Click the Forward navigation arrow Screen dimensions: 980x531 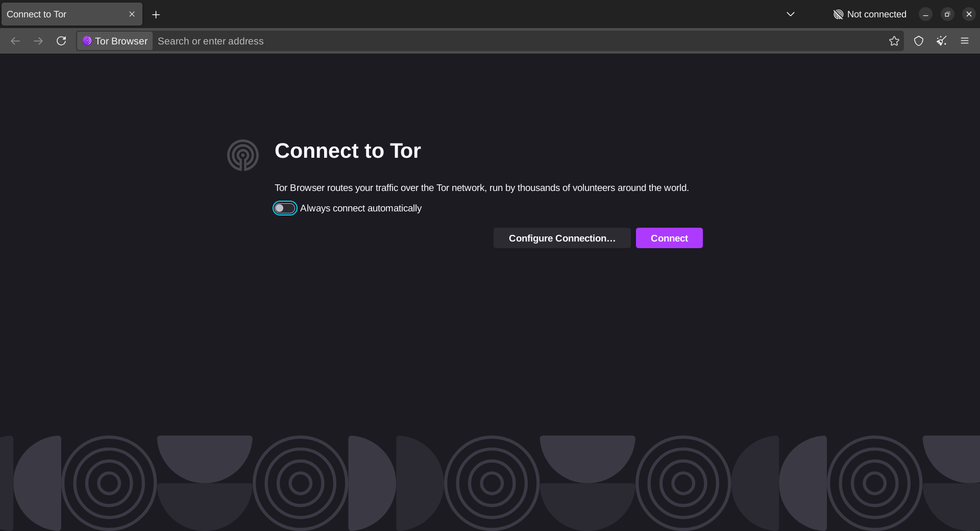pos(38,41)
